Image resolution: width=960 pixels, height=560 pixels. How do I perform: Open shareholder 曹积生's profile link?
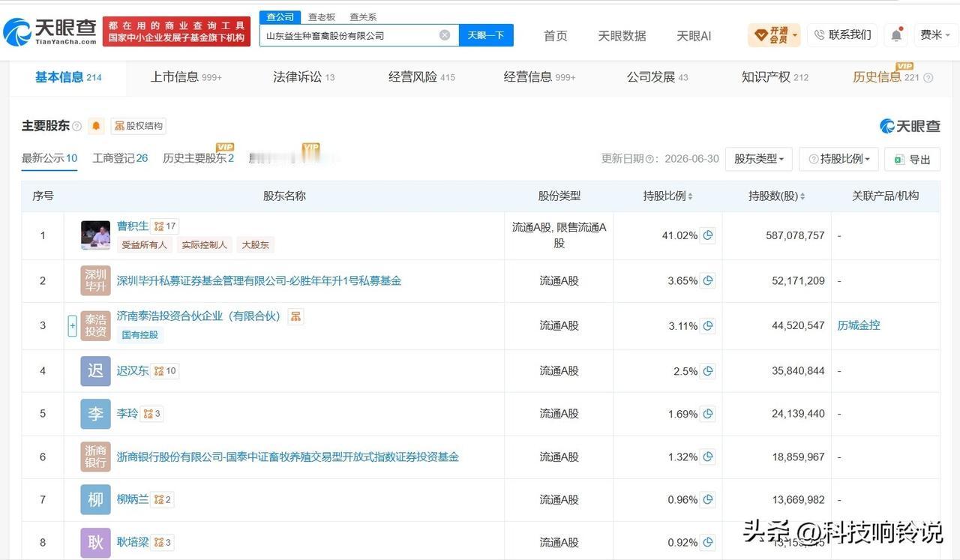pos(133,226)
